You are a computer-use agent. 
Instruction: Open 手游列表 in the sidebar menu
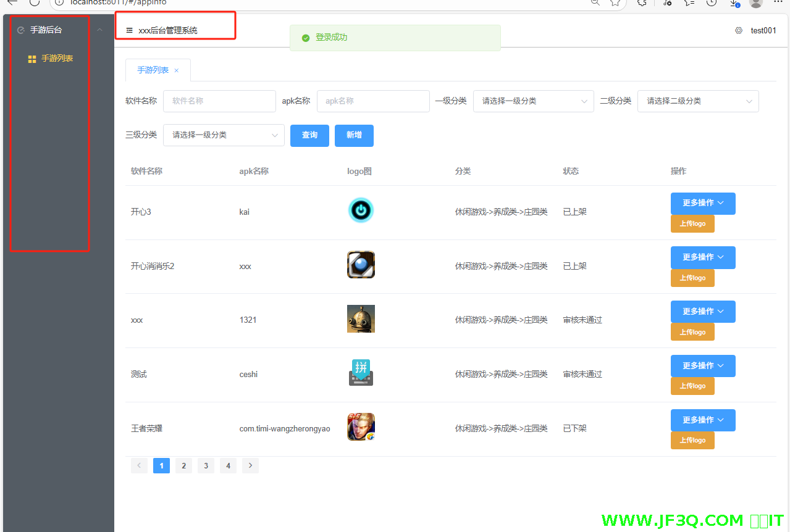point(57,59)
